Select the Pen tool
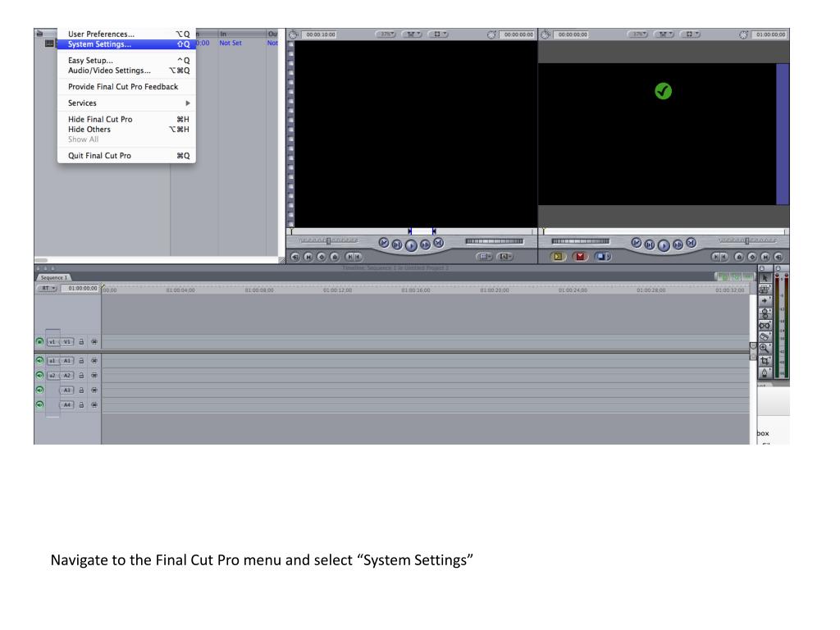The width and height of the screenshot is (840, 630). [x=765, y=372]
